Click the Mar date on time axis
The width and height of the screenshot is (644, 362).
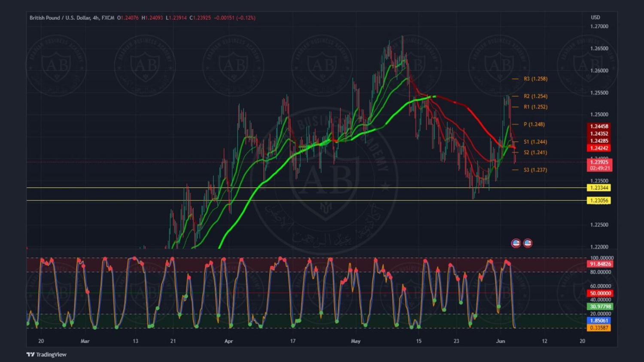click(x=85, y=341)
